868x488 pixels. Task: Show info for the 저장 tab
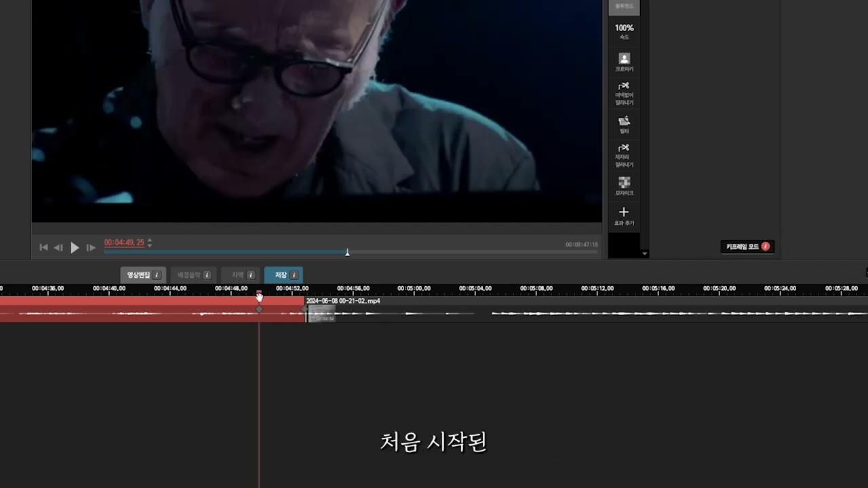point(294,275)
